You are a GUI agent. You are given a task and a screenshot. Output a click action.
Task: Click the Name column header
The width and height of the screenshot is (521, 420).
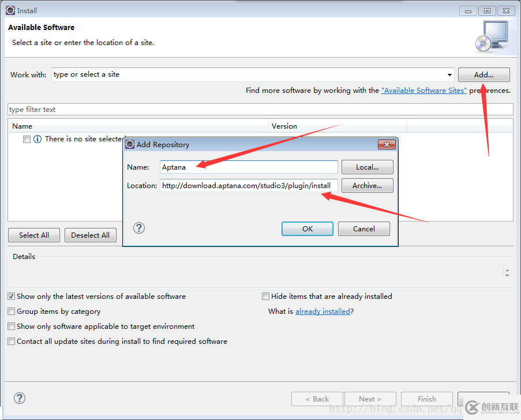pos(138,126)
